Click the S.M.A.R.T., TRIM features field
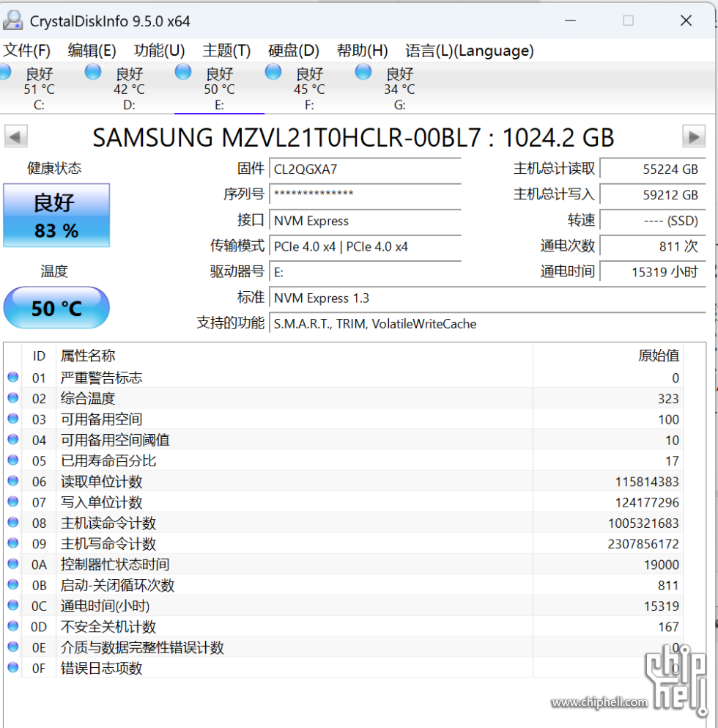 (487, 323)
